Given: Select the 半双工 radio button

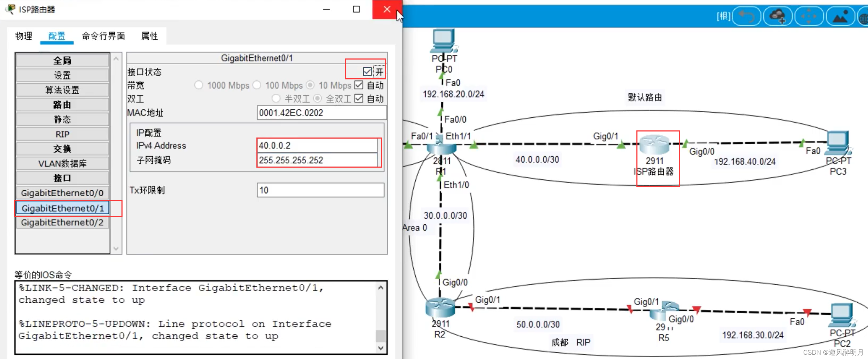Looking at the screenshot, I should (276, 99).
